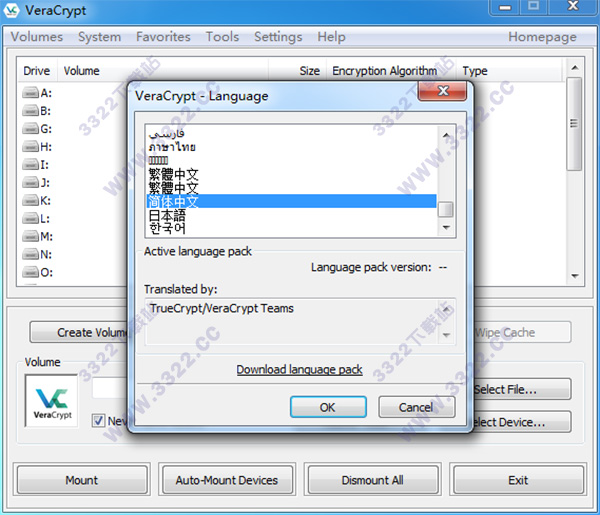The height and width of the screenshot is (515, 600).
Task: Follow the Download language pack link
Action: tap(299, 370)
